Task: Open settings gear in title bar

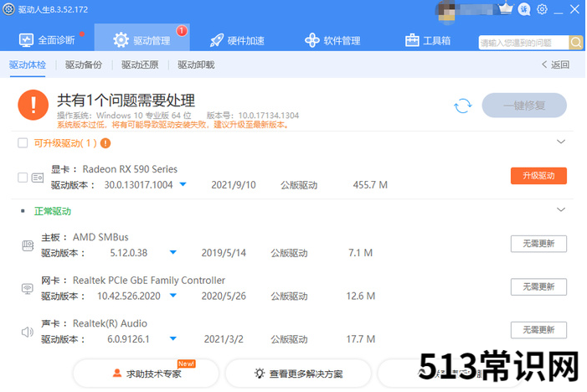Action: (x=542, y=9)
